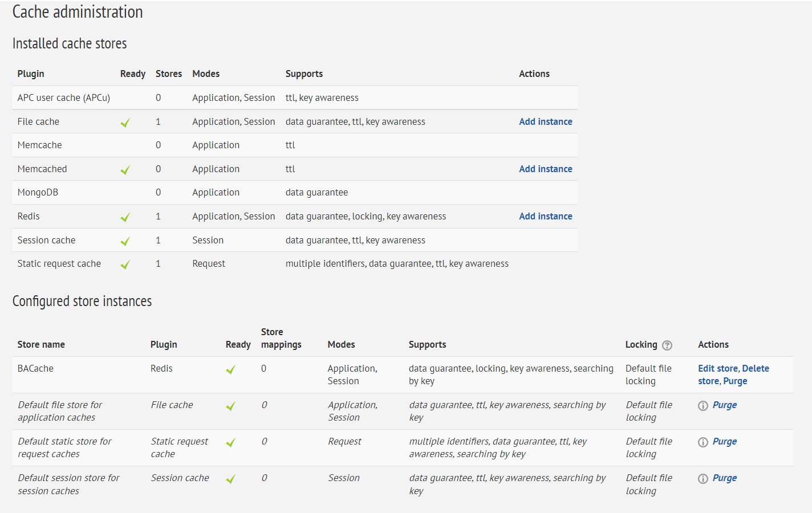Select Delete store for BACache
Viewport: 812px width, 513px height.
(x=756, y=368)
